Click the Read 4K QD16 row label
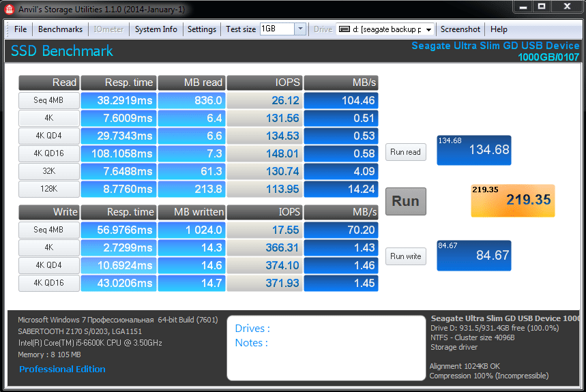586x392 pixels. (x=49, y=153)
